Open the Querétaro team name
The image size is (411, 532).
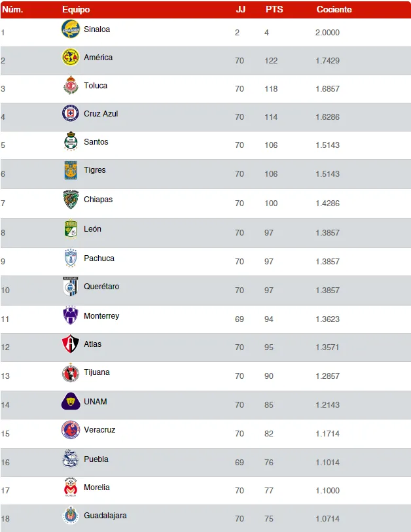101,287
